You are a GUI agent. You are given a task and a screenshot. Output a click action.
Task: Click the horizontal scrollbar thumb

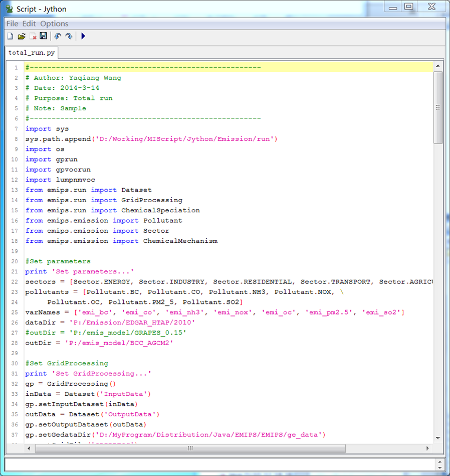[x=190, y=448]
